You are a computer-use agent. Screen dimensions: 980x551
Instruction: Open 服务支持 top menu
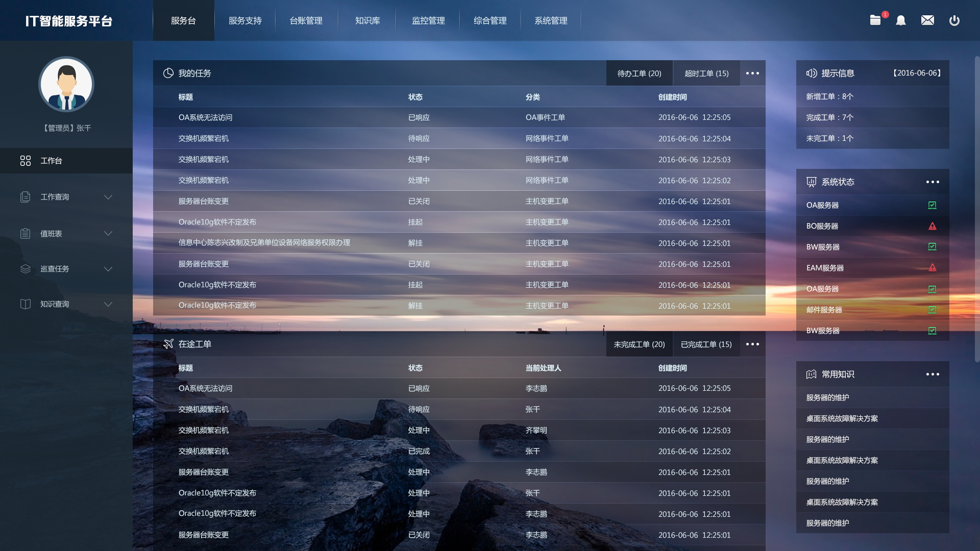click(x=245, y=20)
